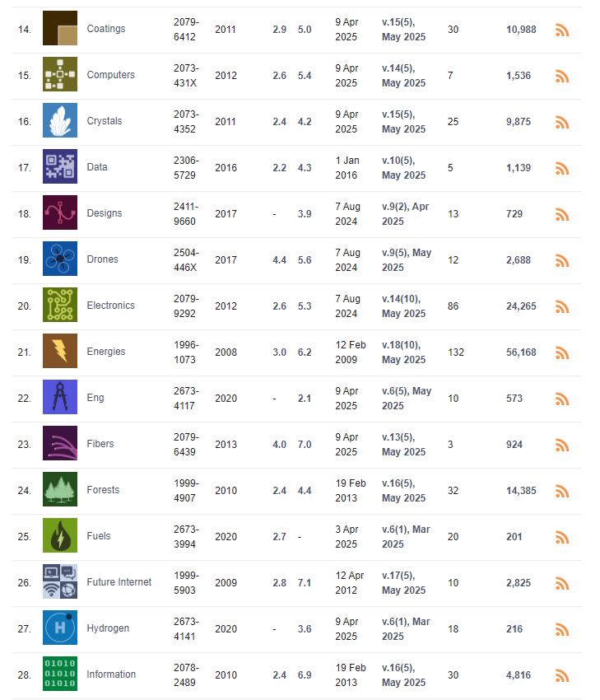The height and width of the screenshot is (700, 600).
Task: Click the Eng compass logo thumbnail
Action: click(60, 397)
